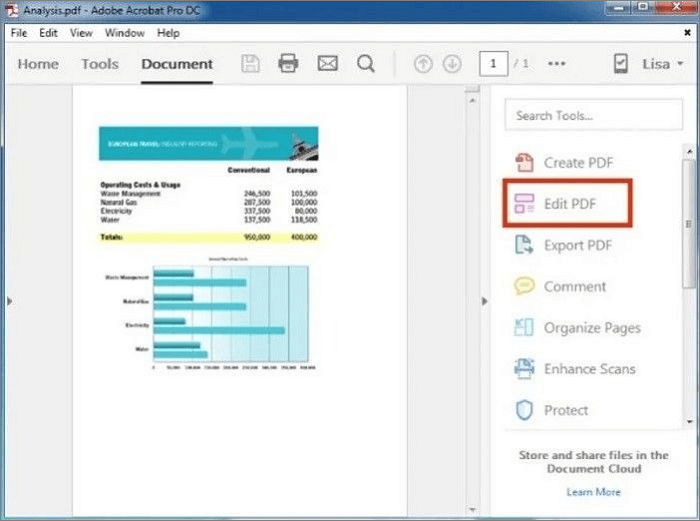Select the Enhance Scans tool label
The height and width of the screenshot is (521, 700).
[x=590, y=369]
